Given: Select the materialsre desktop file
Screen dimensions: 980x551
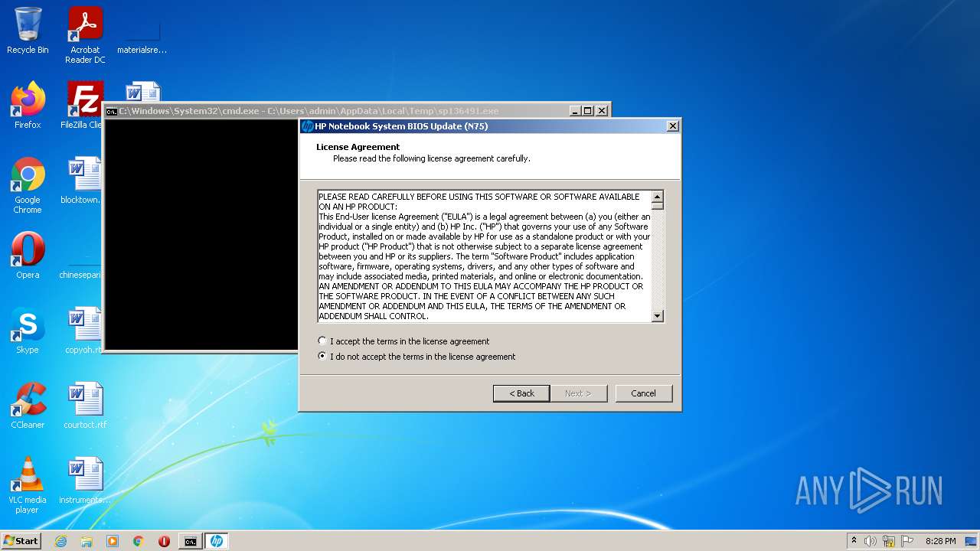Looking at the screenshot, I should (142, 35).
